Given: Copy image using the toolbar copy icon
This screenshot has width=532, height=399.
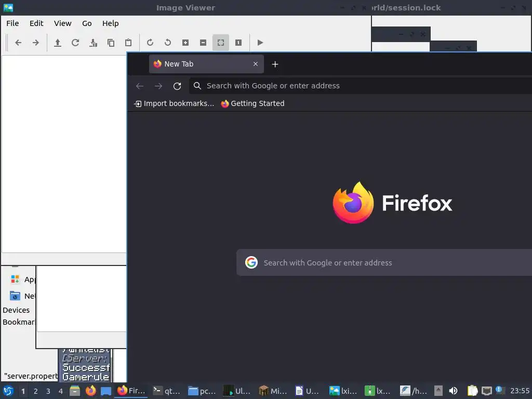Looking at the screenshot, I should pyautogui.click(x=111, y=43).
